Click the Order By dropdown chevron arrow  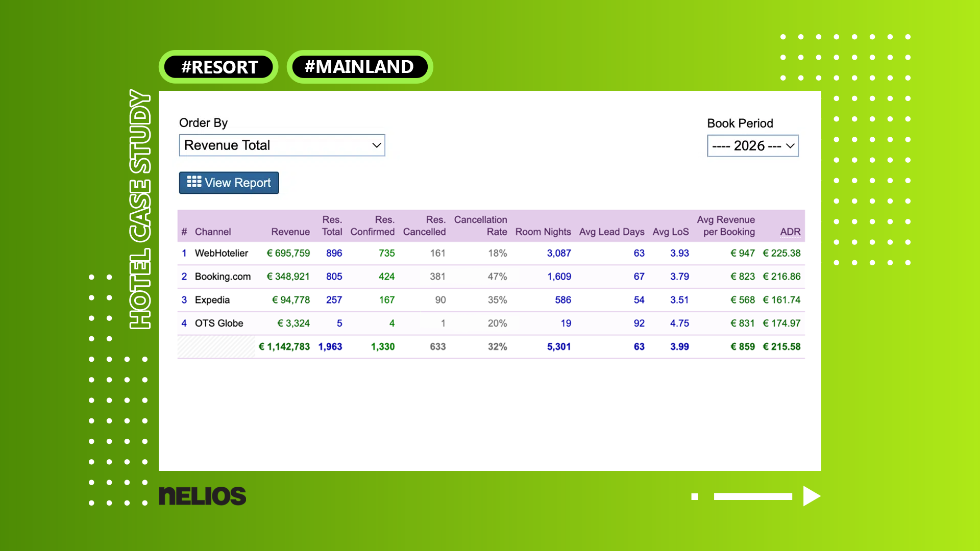coord(377,145)
